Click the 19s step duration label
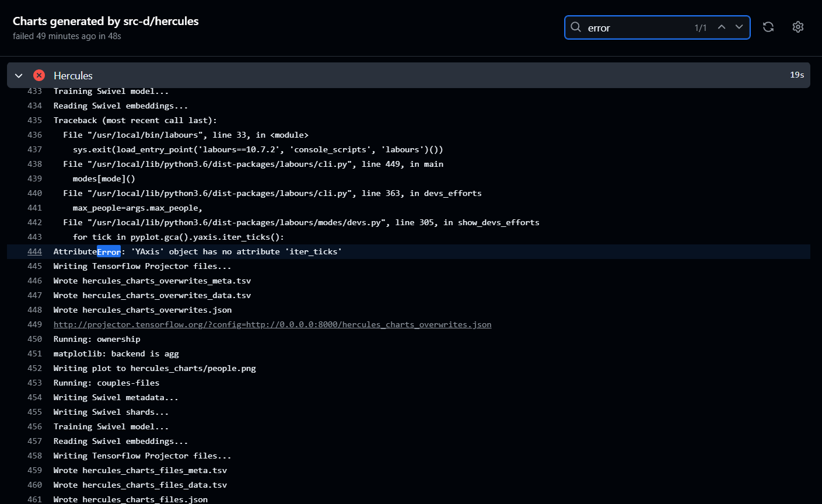822x504 pixels. click(x=797, y=75)
